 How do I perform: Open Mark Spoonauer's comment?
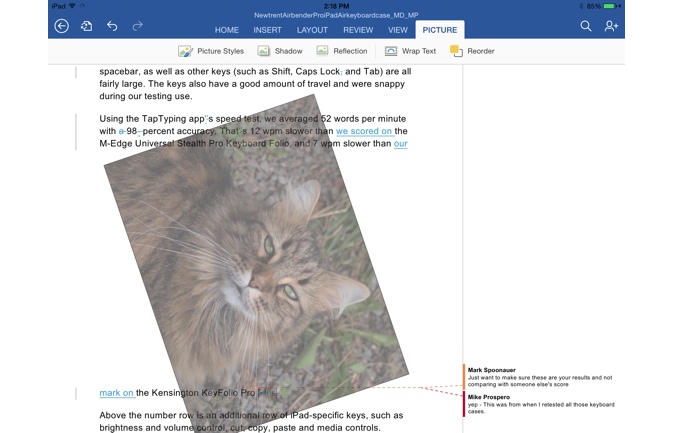pos(540,377)
